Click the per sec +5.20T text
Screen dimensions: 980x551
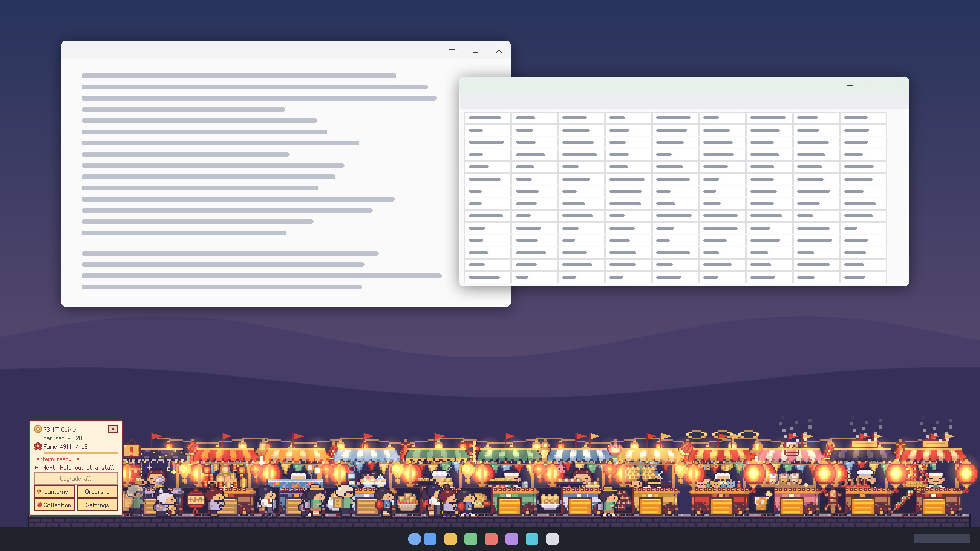click(x=64, y=438)
